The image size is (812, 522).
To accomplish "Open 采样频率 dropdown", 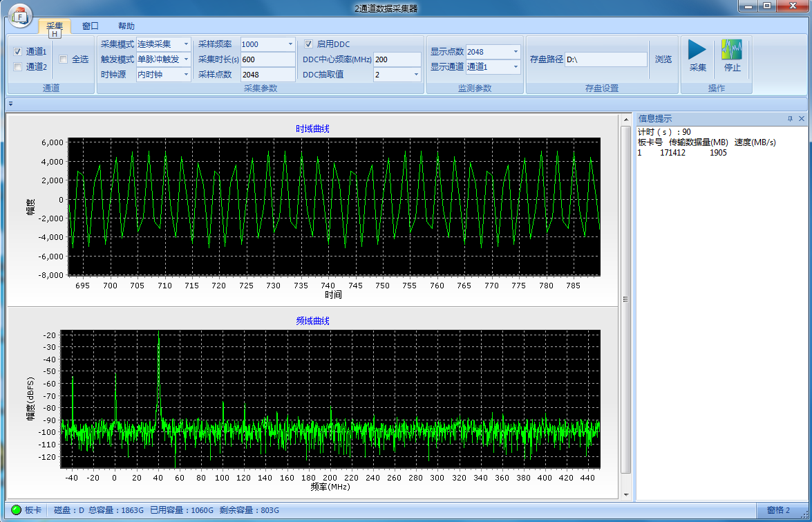I will (290, 44).
